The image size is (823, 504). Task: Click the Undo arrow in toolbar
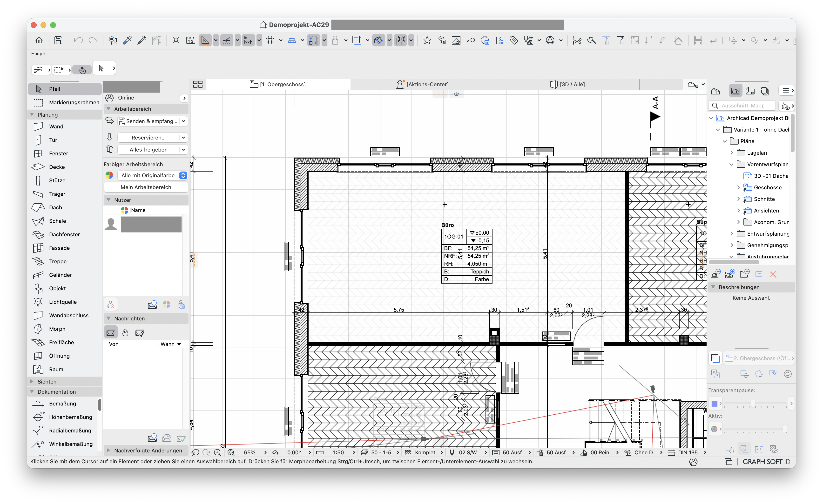[79, 40]
